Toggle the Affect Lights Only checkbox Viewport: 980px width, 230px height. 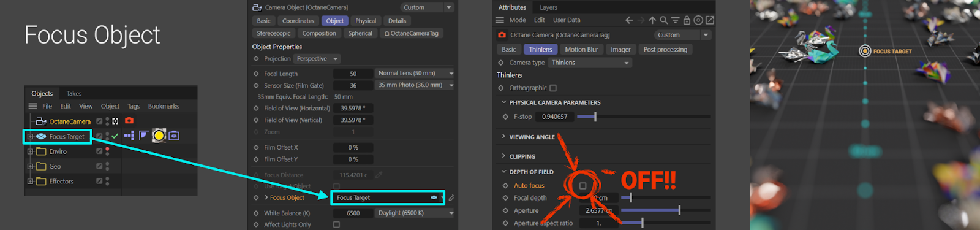(336, 224)
